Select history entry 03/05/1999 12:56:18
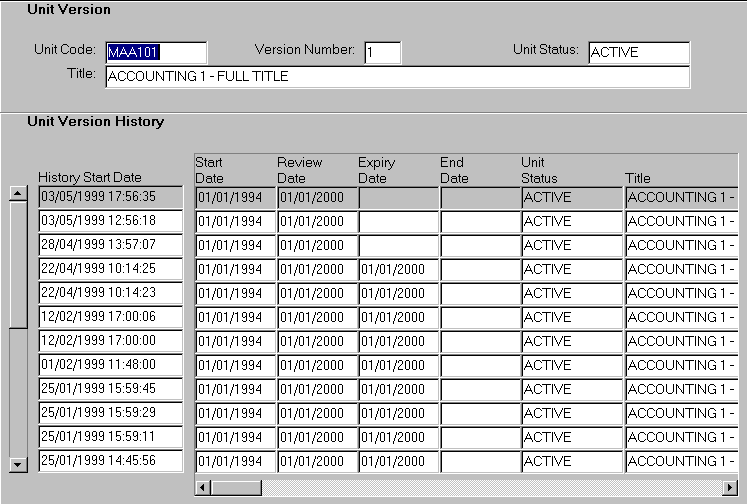The width and height of the screenshot is (747, 504). pos(111,221)
